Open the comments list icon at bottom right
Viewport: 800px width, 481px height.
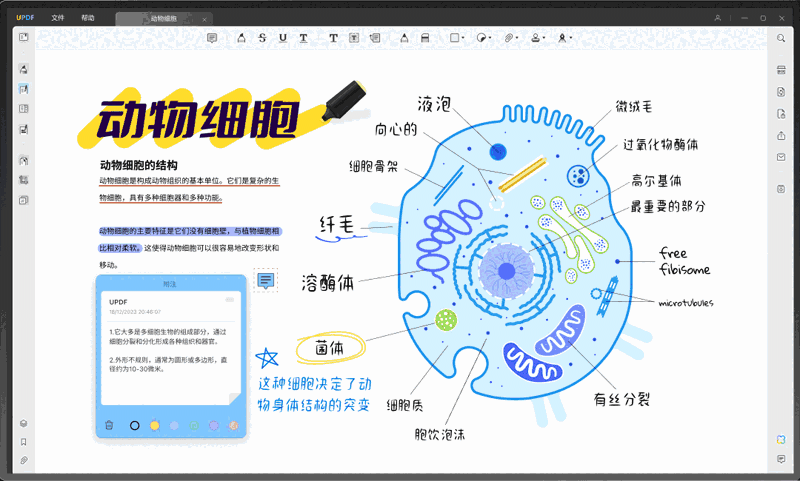click(x=781, y=459)
